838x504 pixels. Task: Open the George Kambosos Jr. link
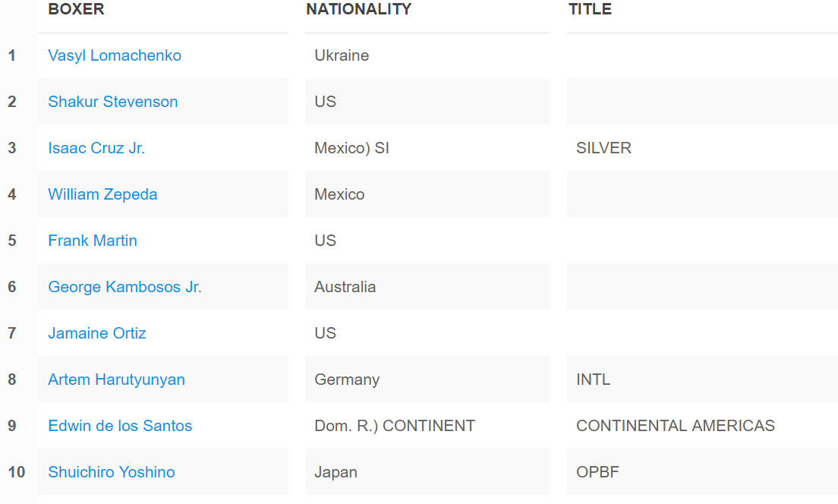coord(124,287)
